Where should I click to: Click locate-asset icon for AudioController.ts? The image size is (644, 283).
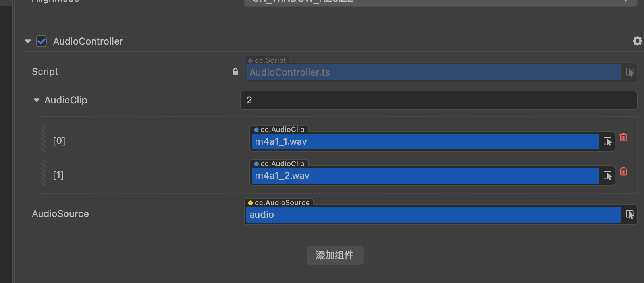(x=630, y=72)
